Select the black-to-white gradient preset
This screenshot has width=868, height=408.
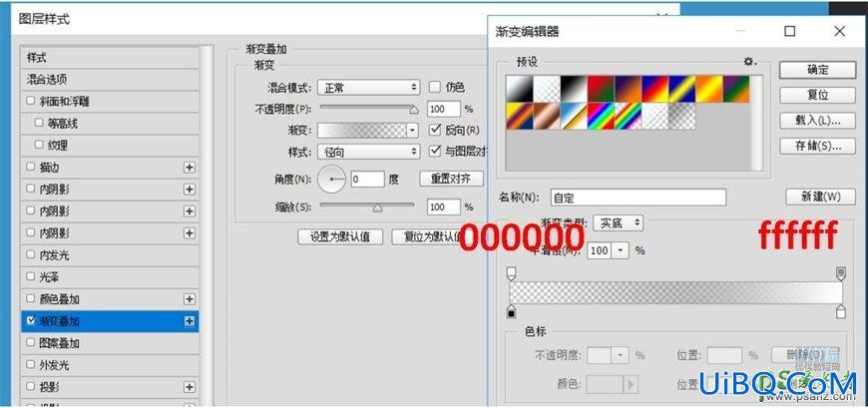coord(574,89)
